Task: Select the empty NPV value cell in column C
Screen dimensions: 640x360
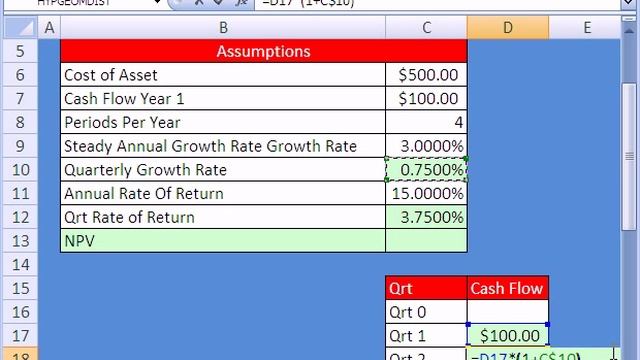Action: [x=426, y=240]
